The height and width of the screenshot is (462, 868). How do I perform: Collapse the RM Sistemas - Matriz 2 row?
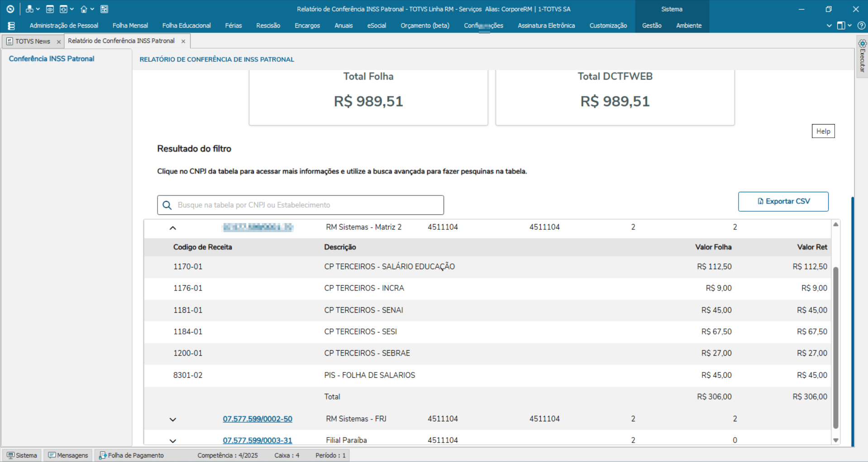[x=173, y=228]
